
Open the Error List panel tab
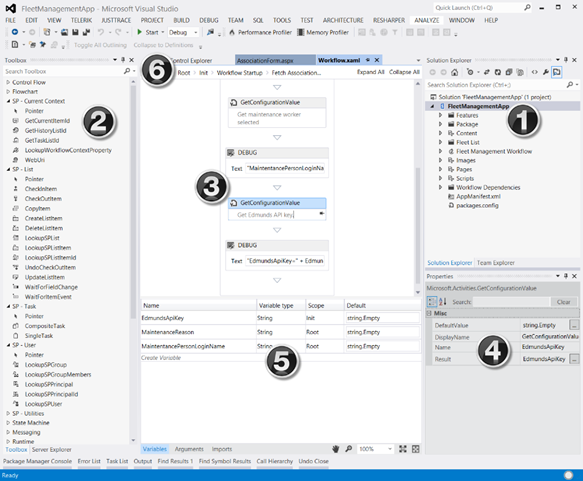pos(89,461)
